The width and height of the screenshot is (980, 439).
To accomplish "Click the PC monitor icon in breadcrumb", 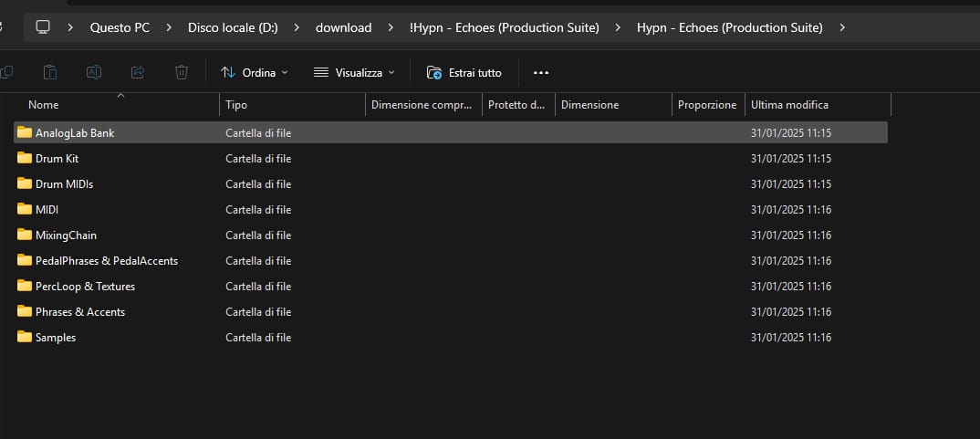I will [43, 26].
